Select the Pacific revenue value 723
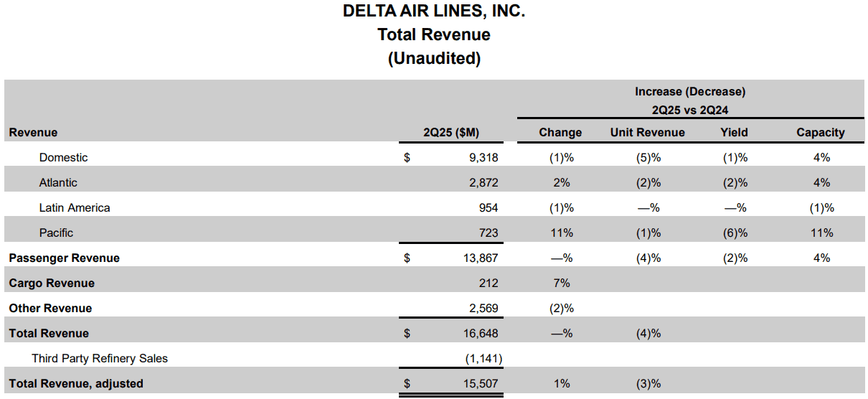Screen dimensions: 868x399 pyautogui.click(x=488, y=233)
